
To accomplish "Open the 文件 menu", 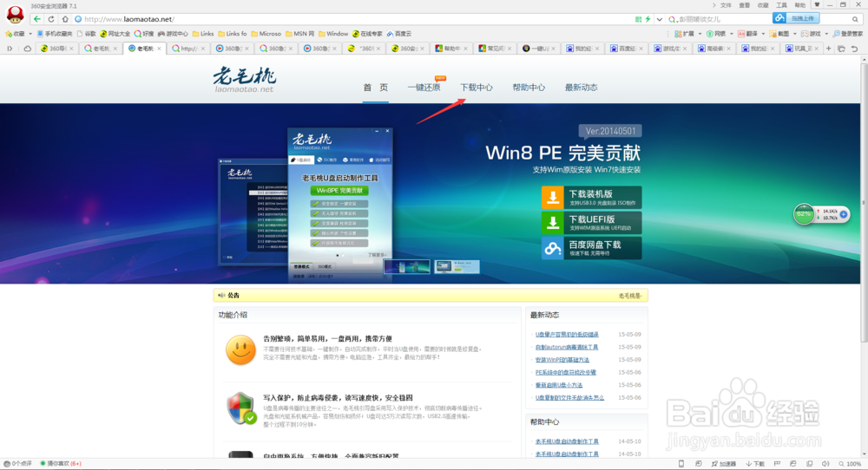I will tap(726, 5).
